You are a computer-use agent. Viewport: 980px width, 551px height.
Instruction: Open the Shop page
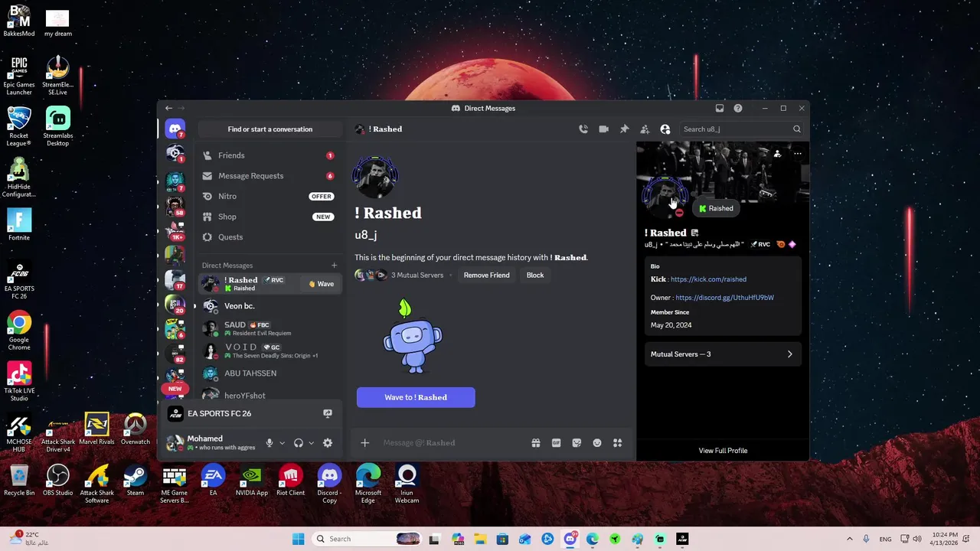tap(269, 217)
